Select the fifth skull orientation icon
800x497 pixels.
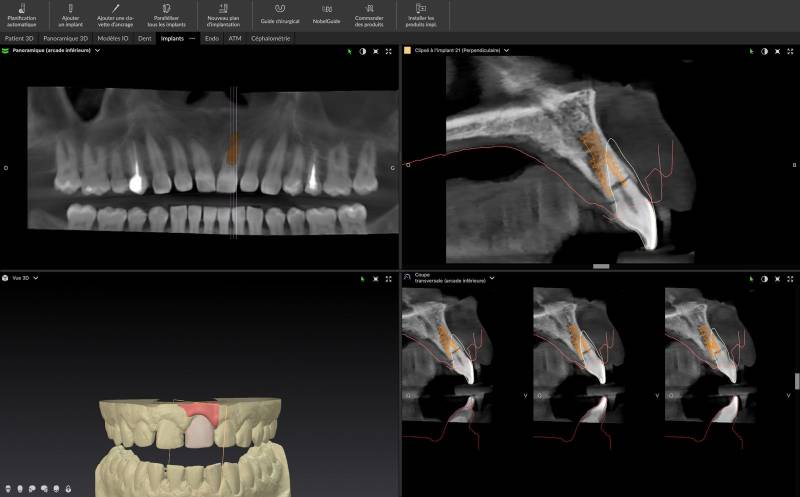coord(56,489)
